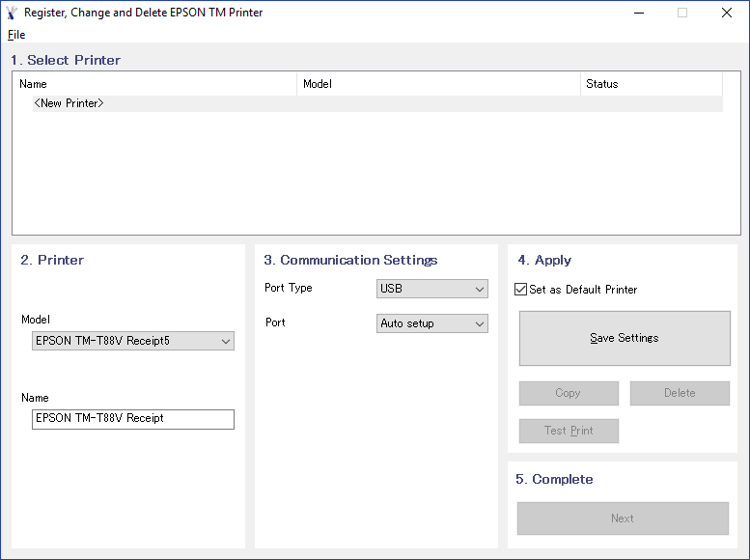Viewport: 750px width, 560px height.
Task: Click the Save Settings button
Action: tap(625, 338)
